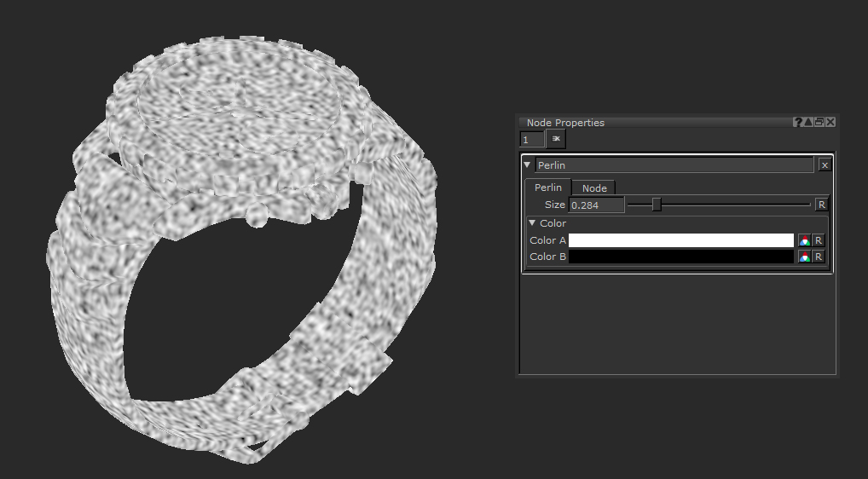Viewport: 868px width, 479px height.
Task: Collapse the Color group
Action: pos(533,223)
